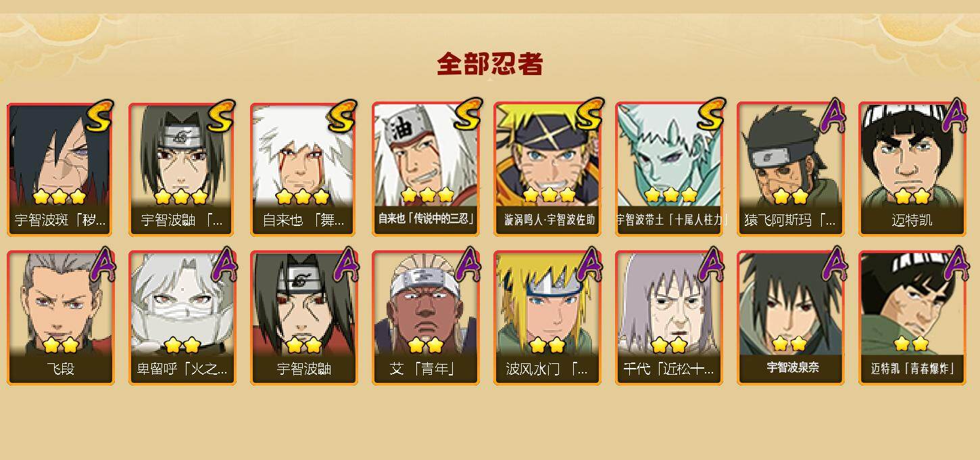980x460 pixels.
Task: Click the A rank badge on 飞段
Action: [103, 264]
